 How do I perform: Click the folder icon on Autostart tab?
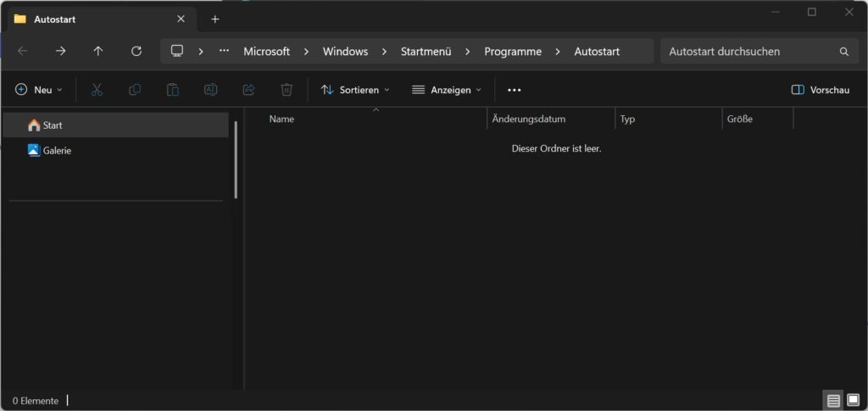20,19
